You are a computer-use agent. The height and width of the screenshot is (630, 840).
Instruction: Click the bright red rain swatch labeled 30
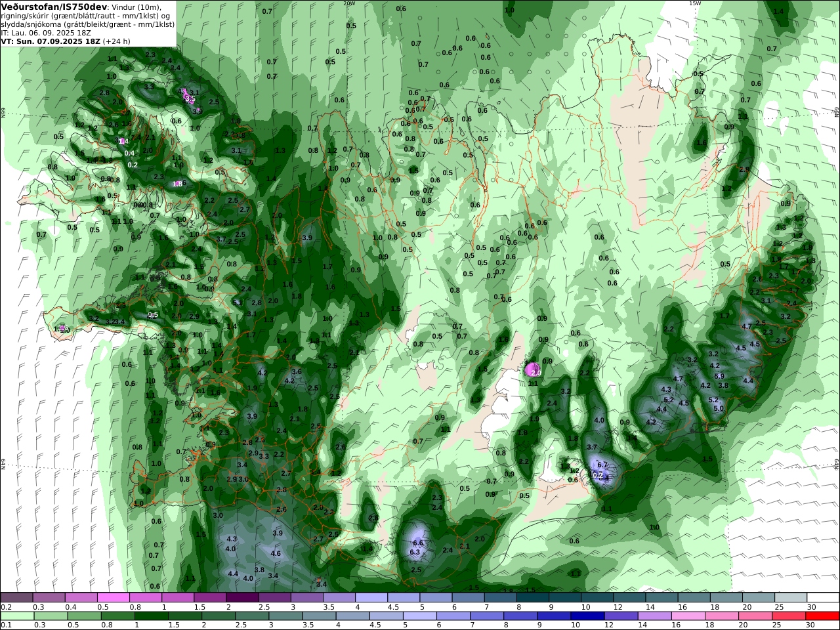pos(822,616)
